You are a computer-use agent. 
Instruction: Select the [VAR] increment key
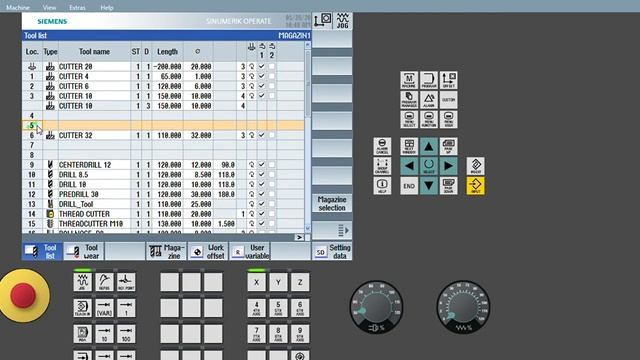pyautogui.click(x=104, y=308)
